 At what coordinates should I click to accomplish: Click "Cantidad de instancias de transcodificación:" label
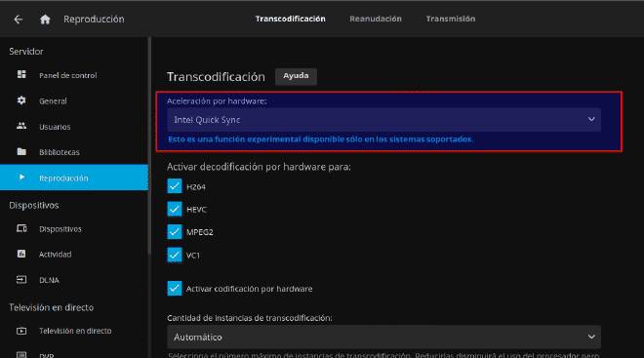[250, 318]
